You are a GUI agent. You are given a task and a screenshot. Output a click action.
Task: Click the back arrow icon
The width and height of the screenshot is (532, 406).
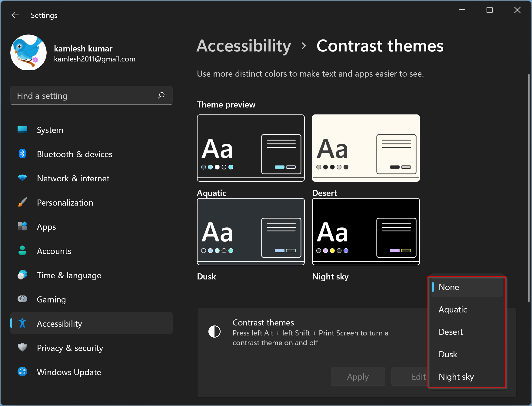click(x=15, y=15)
